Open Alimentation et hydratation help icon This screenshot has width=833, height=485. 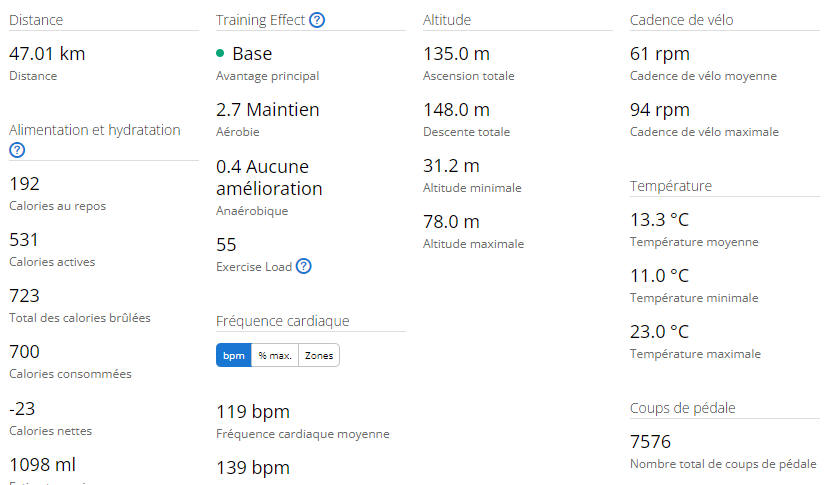[17, 150]
